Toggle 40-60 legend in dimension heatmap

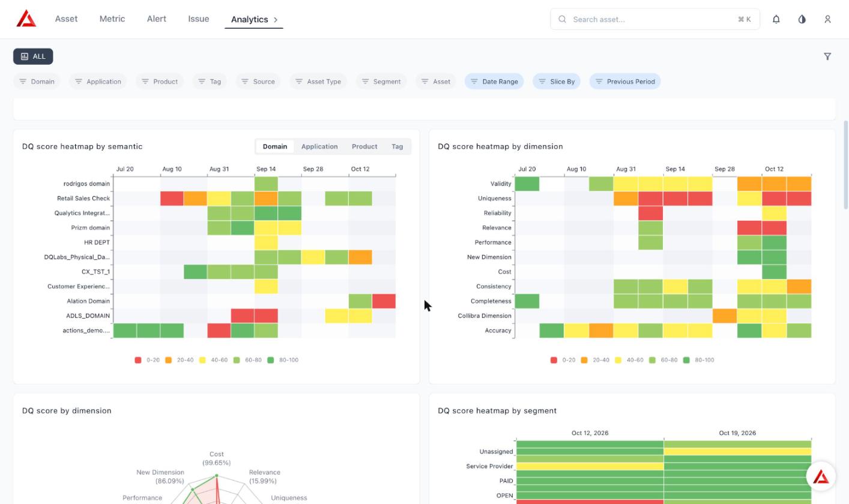629,360
